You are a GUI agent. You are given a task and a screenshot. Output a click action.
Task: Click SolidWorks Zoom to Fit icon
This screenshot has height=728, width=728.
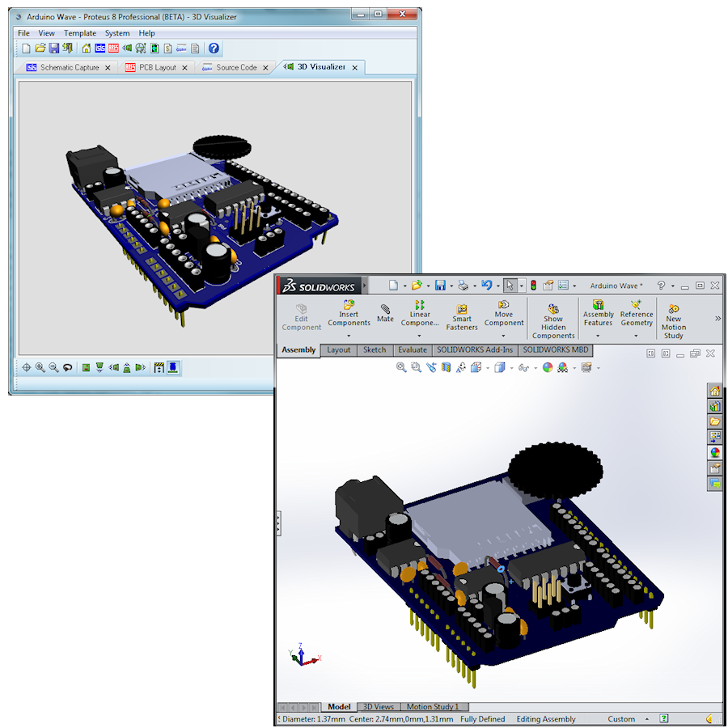click(401, 368)
